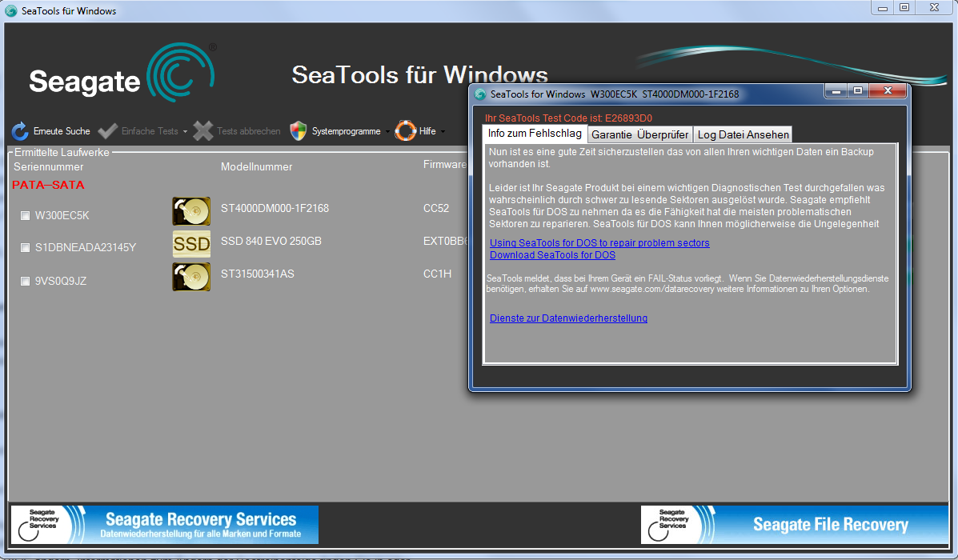Open Dienste zur Datenwiederherstellung link
Screen dimensions: 958x560
point(568,318)
